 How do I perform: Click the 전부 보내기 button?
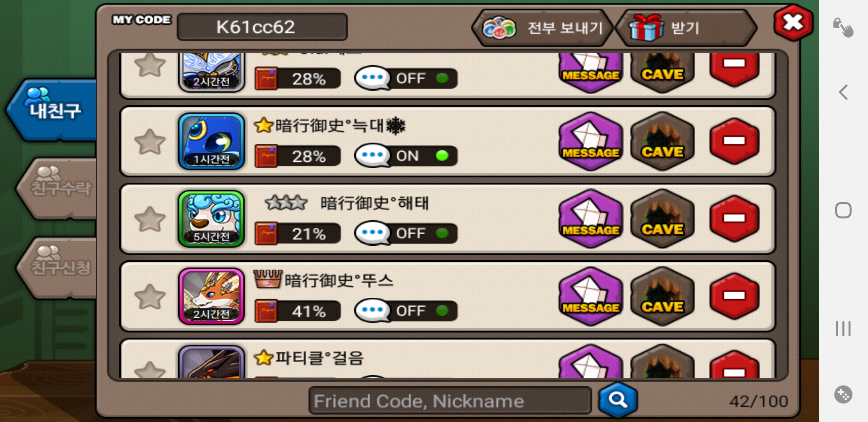(x=543, y=28)
